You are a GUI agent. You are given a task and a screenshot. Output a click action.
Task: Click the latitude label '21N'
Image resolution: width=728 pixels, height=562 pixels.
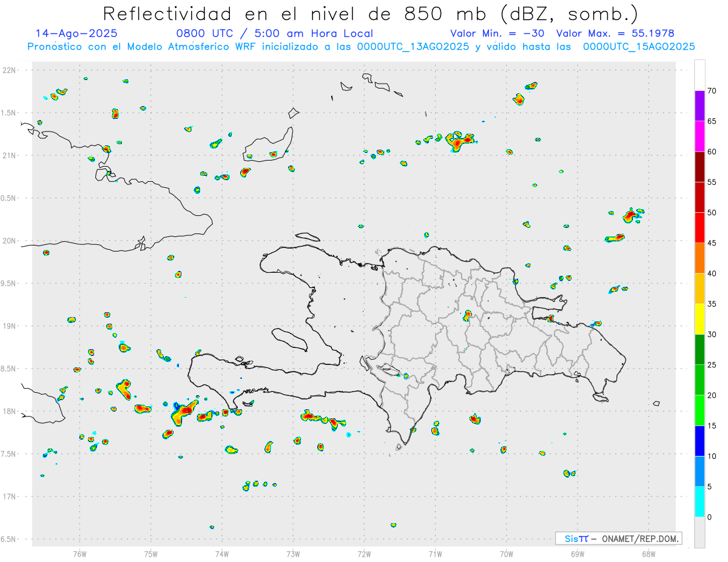9,156
